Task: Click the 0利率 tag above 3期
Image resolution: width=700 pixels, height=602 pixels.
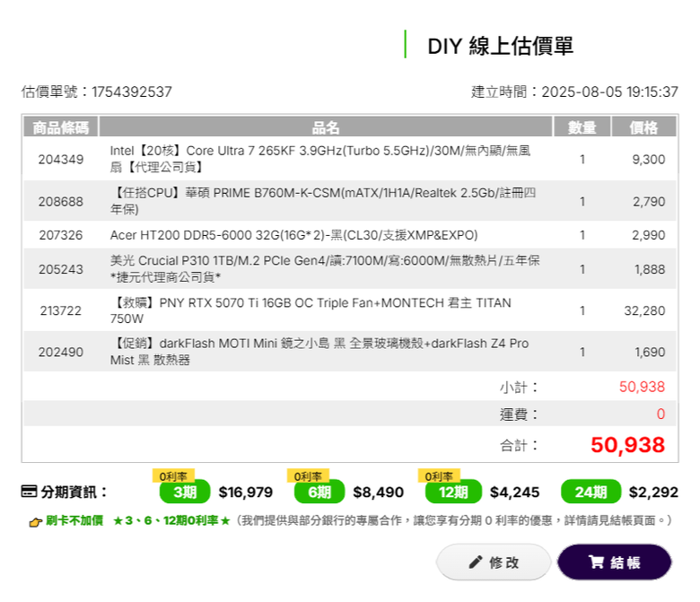Action: click(x=173, y=476)
